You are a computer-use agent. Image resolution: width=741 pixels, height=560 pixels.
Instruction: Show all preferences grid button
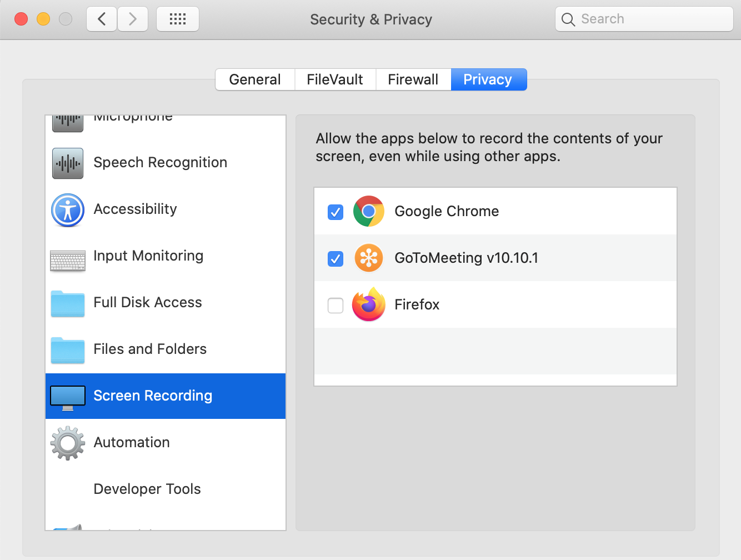(x=178, y=19)
